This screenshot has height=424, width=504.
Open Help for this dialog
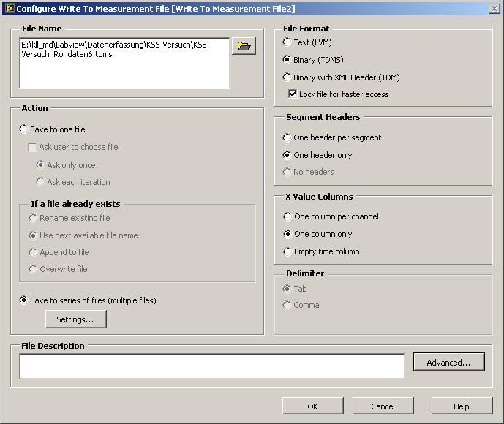click(462, 406)
